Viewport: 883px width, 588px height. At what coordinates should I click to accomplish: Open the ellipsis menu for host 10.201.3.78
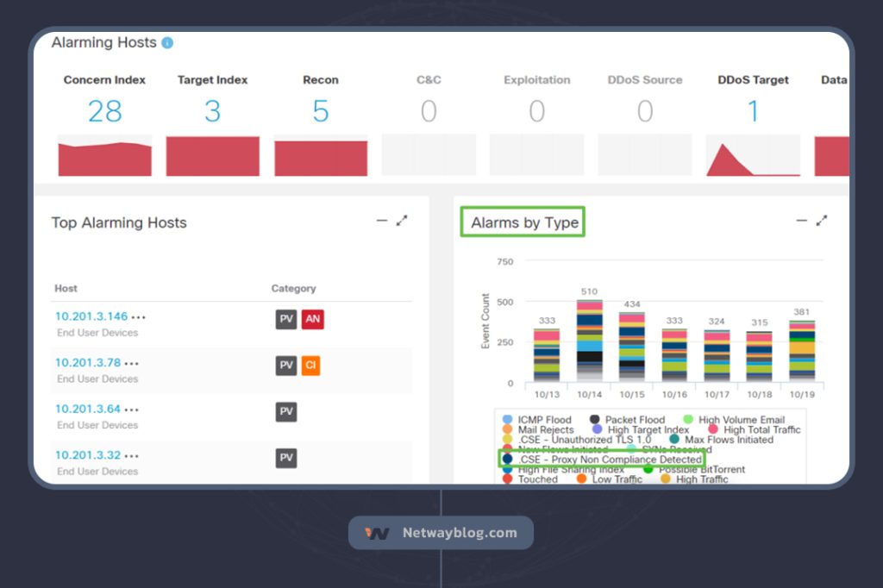point(132,364)
